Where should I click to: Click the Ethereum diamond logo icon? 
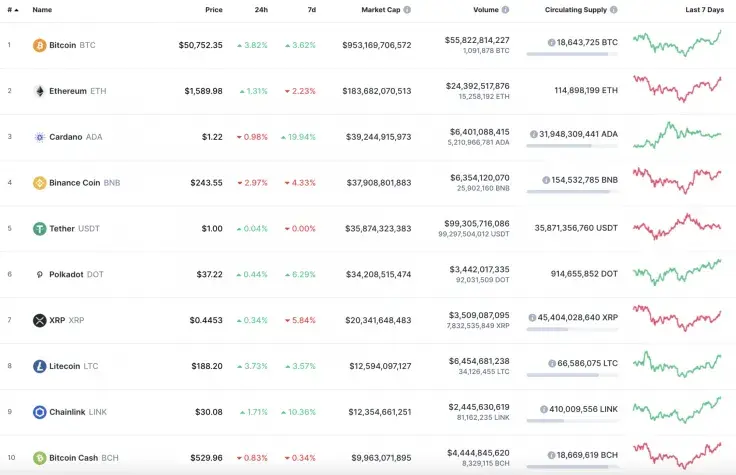pyautogui.click(x=39, y=91)
